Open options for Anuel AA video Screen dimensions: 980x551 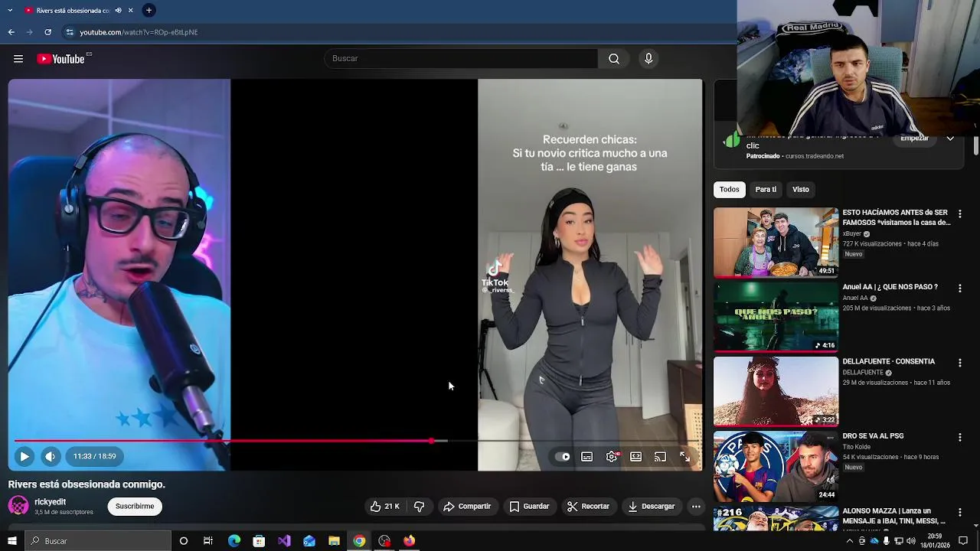[x=959, y=289]
